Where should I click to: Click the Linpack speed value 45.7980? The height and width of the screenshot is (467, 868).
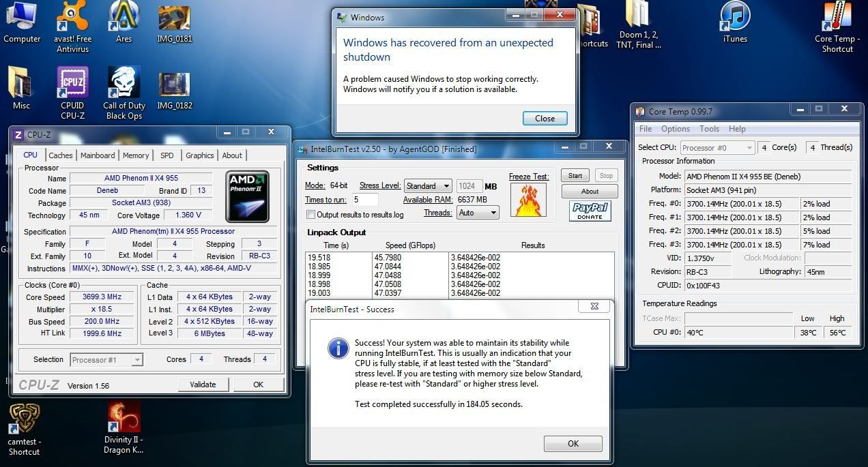coord(387,258)
